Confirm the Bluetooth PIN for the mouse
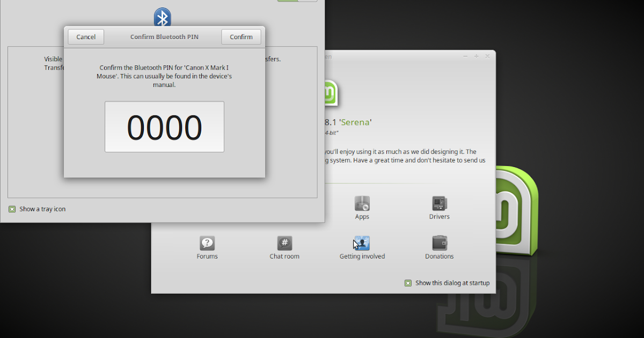Viewport: 644px width, 338px height. pyautogui.click(x=241, y=36)
